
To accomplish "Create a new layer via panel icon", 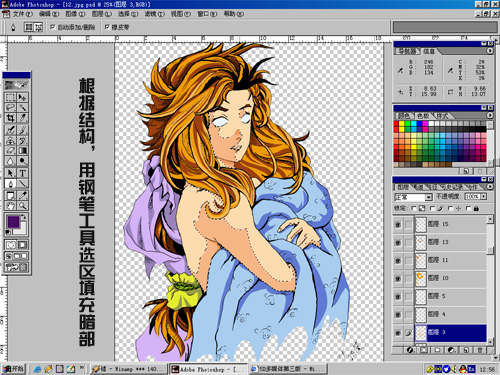I will click(x=466, y=350).
